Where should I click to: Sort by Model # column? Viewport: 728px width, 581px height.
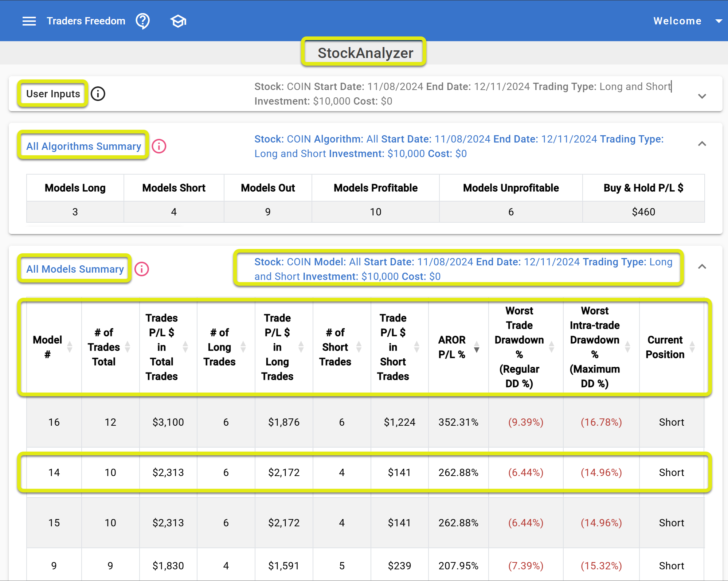click(70, 347)
